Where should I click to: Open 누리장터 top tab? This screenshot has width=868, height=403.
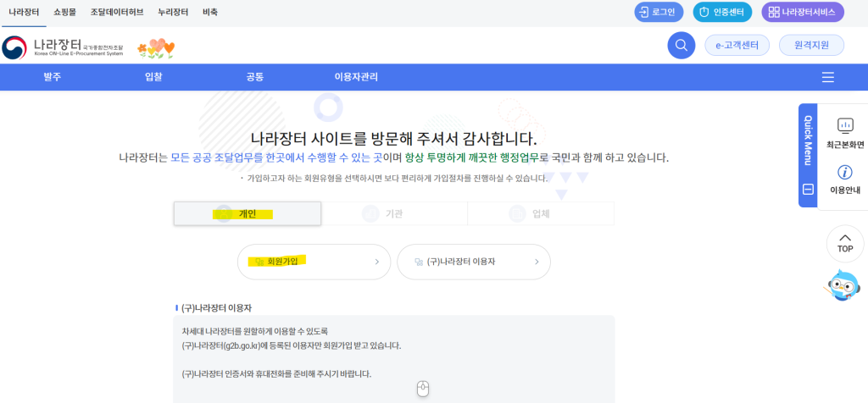point(173,12)
